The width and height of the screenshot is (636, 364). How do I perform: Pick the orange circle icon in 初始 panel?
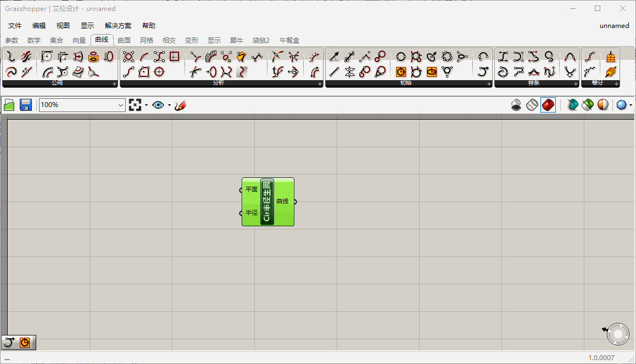pyautogui.click(x=401, y=72)
